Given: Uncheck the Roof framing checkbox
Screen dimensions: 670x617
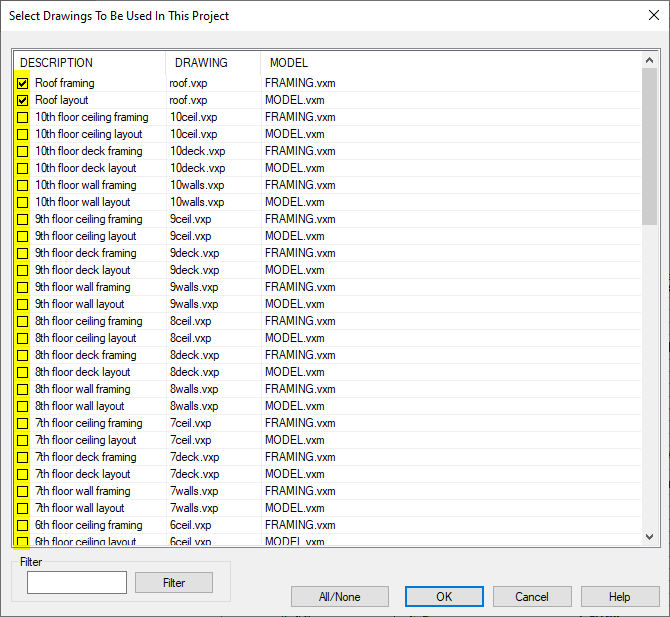Looking at the screenshot, I should click(x=22, y=84).
